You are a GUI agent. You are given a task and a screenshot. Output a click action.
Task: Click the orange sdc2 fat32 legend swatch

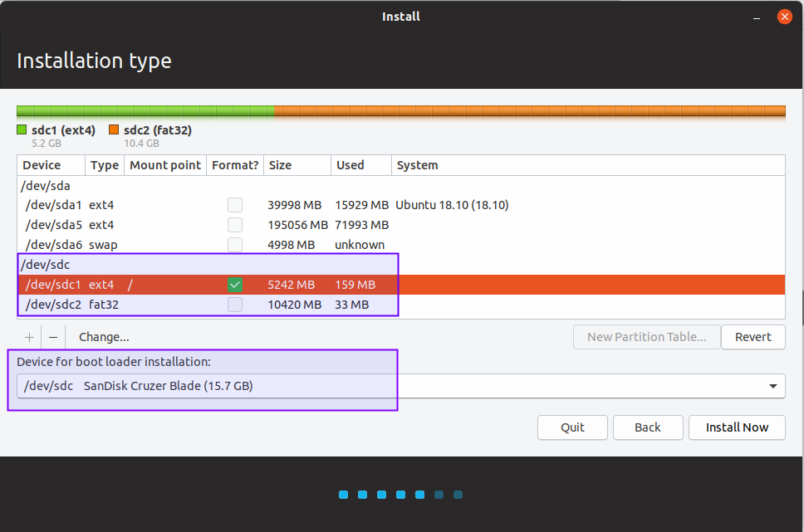pyautogui.click(x=114, y=130)
